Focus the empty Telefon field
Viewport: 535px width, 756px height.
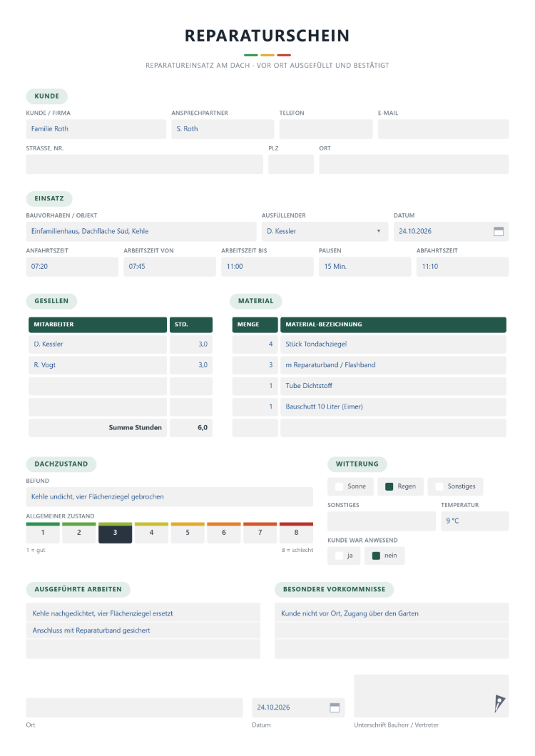tap(326, 129)
